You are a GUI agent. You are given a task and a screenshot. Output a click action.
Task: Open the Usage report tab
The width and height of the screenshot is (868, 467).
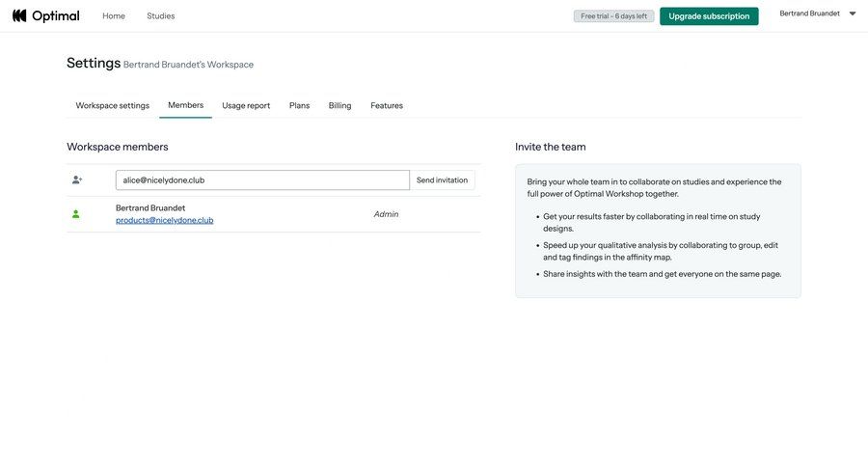[246, 105]
